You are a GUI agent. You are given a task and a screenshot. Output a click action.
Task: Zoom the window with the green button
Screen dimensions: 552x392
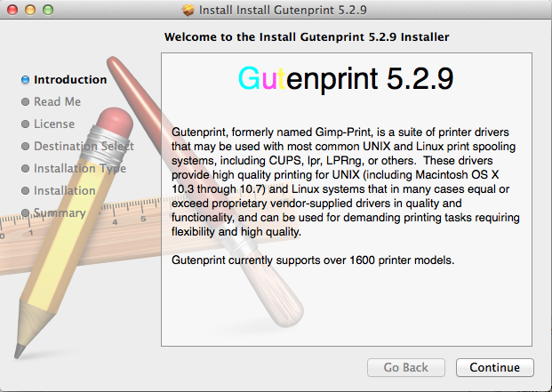point(48,10)
